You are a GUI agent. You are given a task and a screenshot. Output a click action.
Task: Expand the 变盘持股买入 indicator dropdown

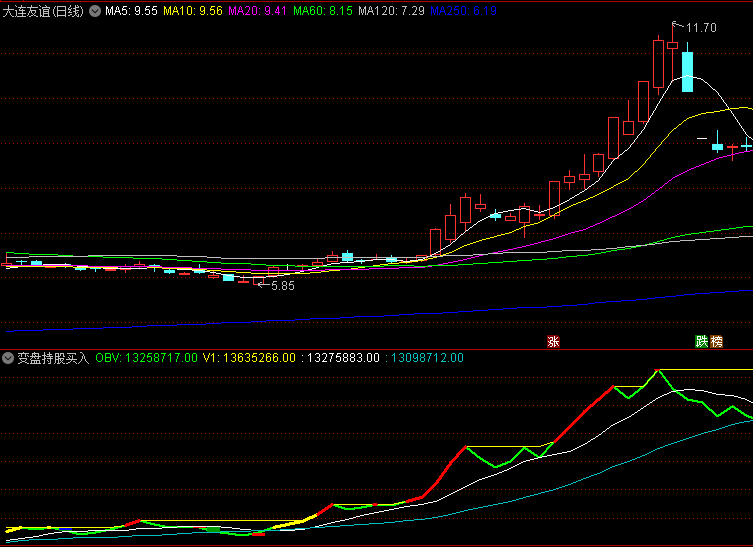8,358
